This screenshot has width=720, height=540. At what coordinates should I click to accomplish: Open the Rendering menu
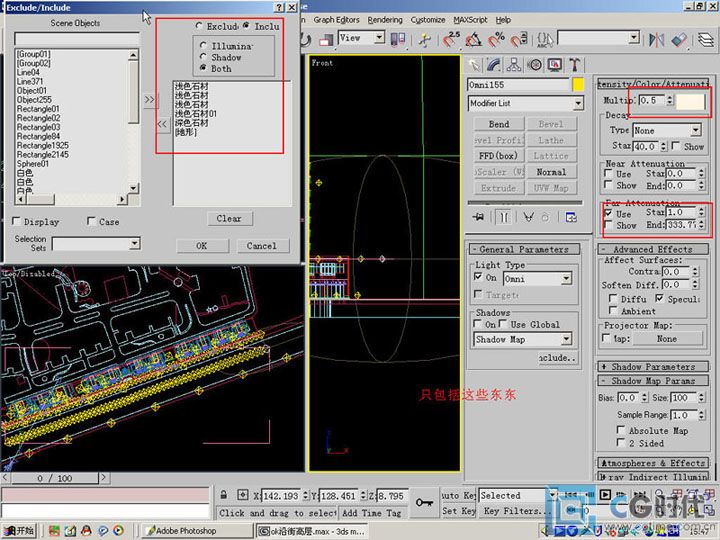(x=385, y=20)
